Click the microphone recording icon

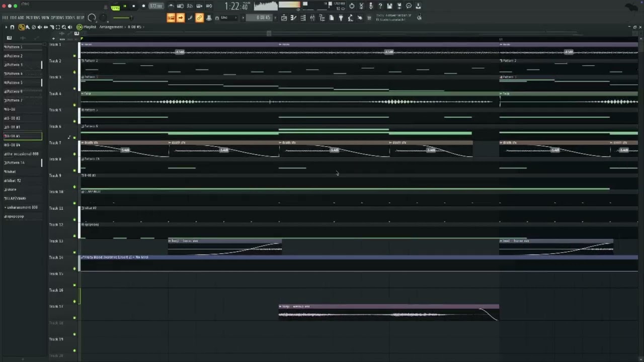(x=371, y=6)
